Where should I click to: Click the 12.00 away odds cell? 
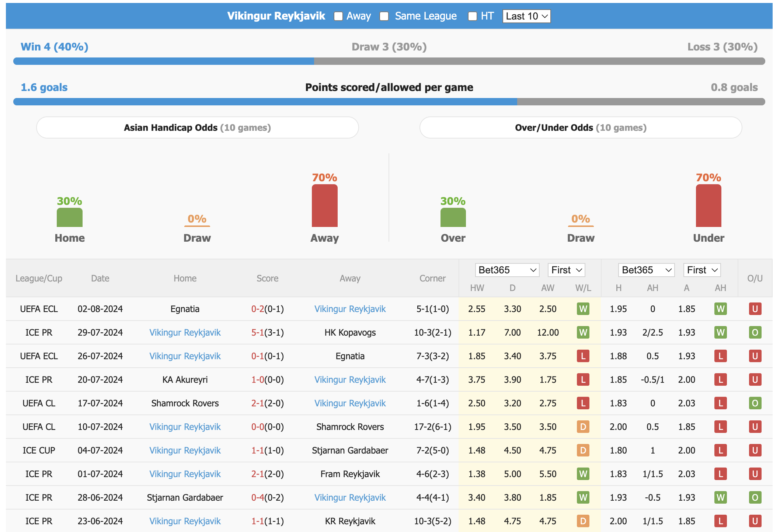[548, 332]
